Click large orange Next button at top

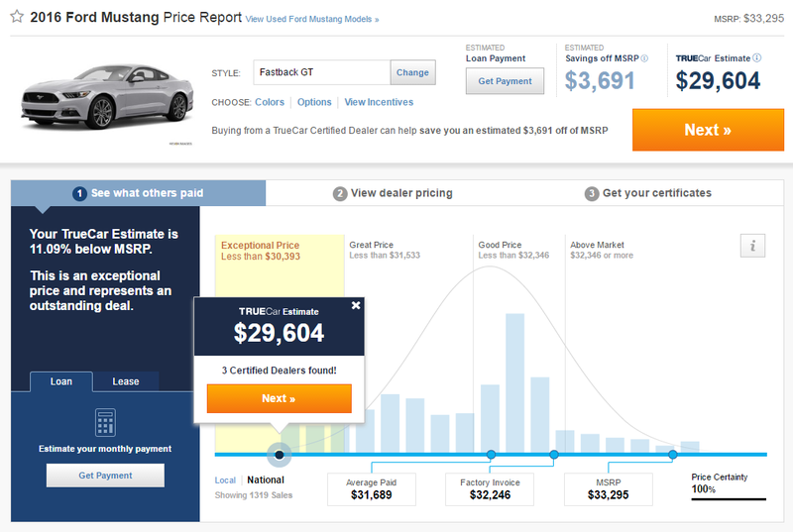(x=708, y=130)
